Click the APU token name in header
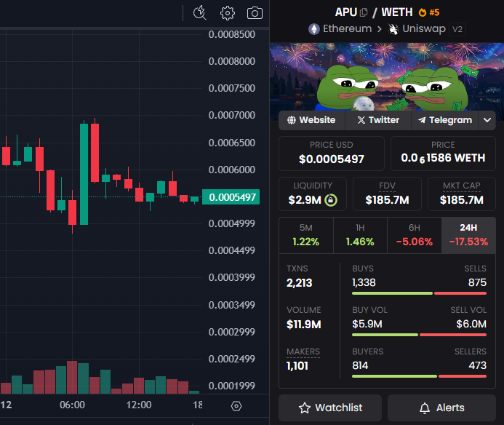This screenshot has width=504, height=425. coord(346,12)
